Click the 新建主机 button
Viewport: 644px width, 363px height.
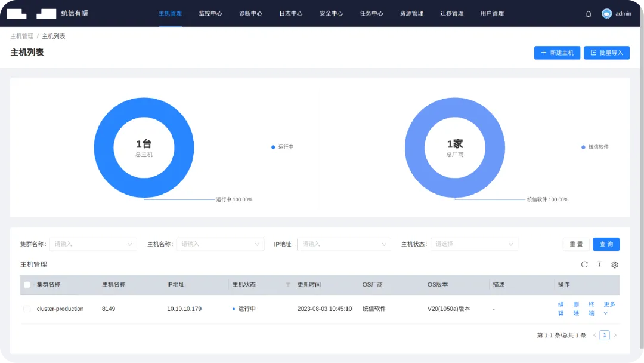(557, 53)
